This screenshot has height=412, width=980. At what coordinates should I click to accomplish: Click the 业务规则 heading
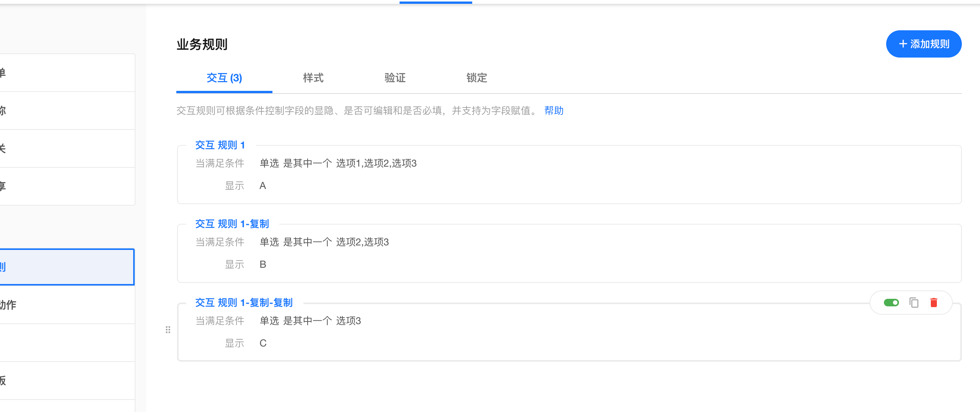[x=202, y=45]
